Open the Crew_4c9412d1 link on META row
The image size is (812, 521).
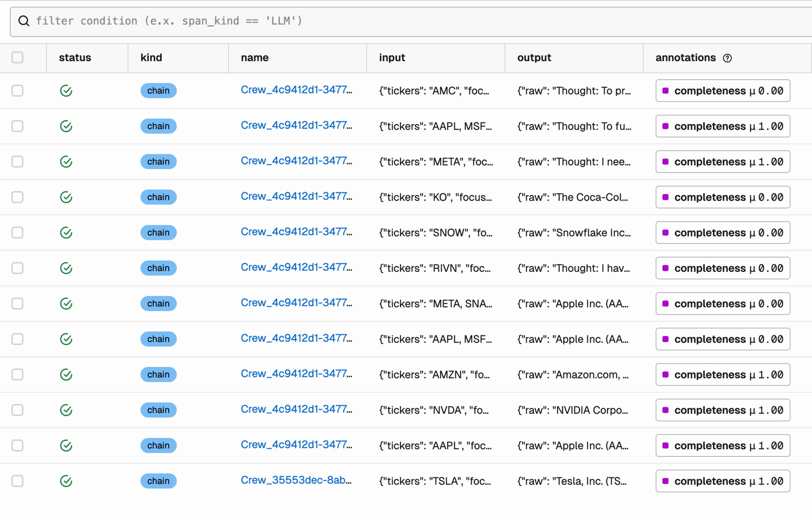296,161
